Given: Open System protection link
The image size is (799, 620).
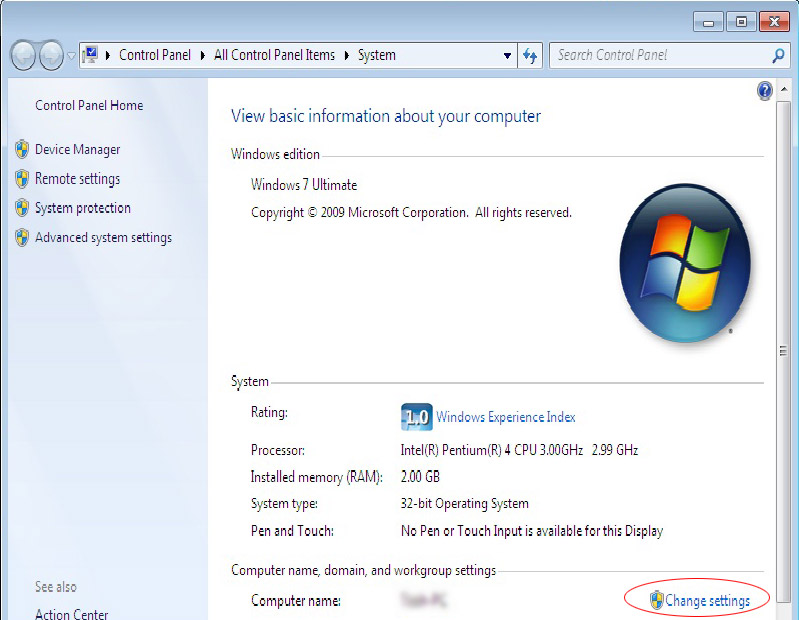Looking at the screenshot, I should (x=83, y=208).
